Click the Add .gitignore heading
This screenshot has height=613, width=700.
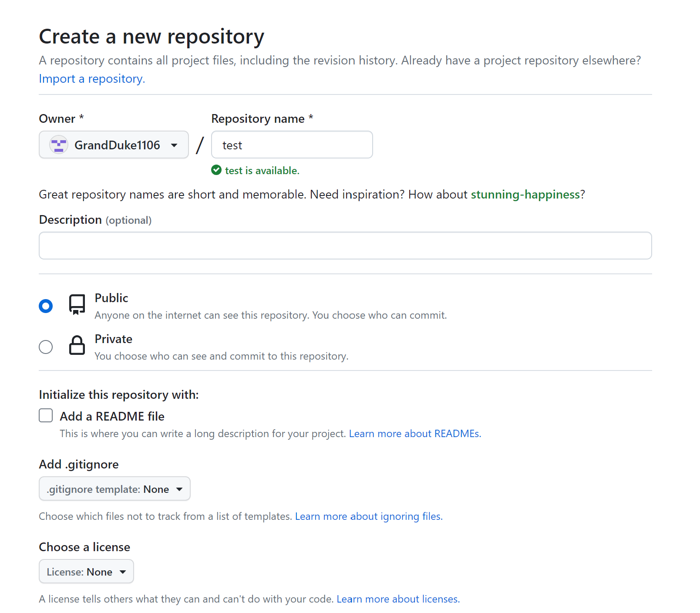click(79, 464)
